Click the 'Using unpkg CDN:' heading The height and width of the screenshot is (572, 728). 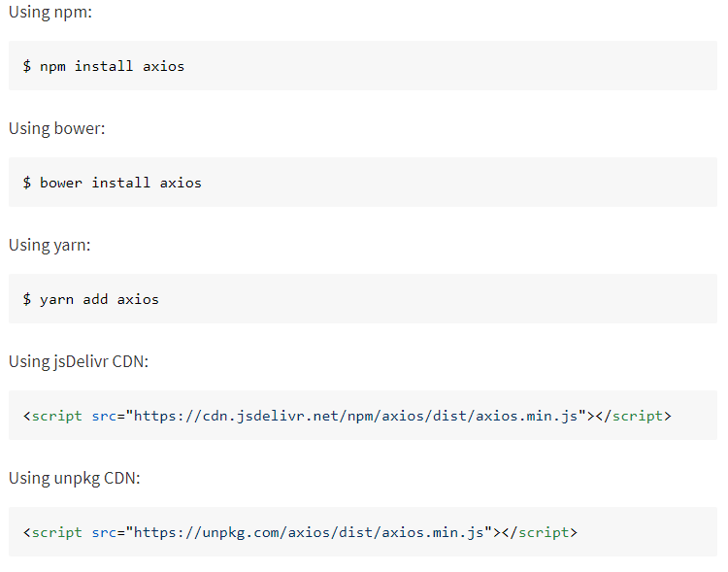75,478
